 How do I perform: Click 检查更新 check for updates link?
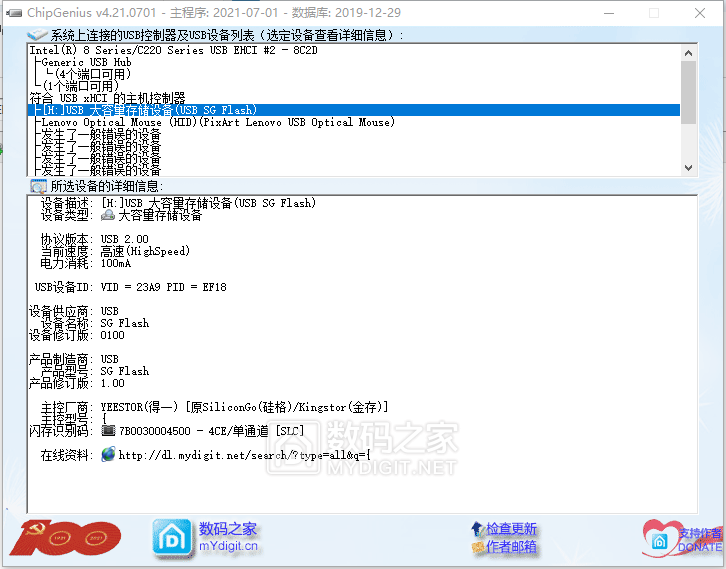511,528
